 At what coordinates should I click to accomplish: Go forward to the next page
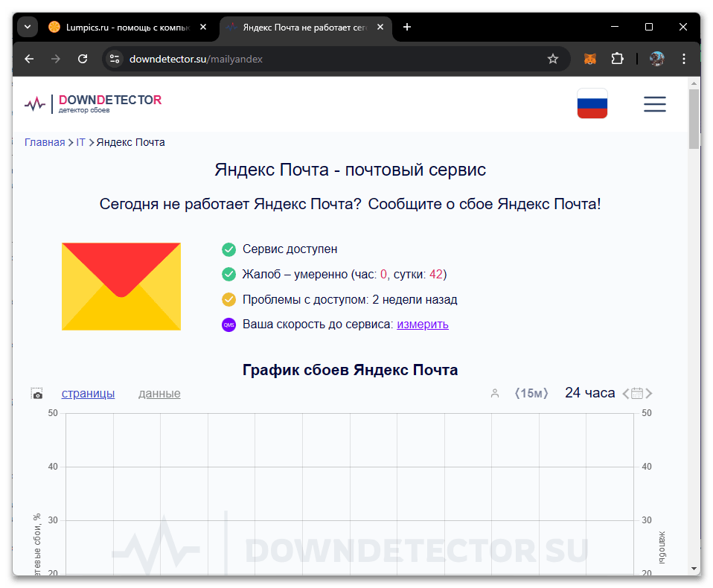tap(56, 59)
